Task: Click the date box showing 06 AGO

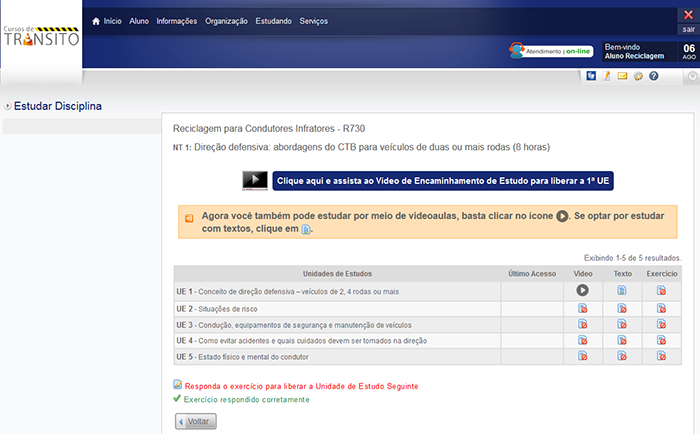Action: (x=689, y=51)
